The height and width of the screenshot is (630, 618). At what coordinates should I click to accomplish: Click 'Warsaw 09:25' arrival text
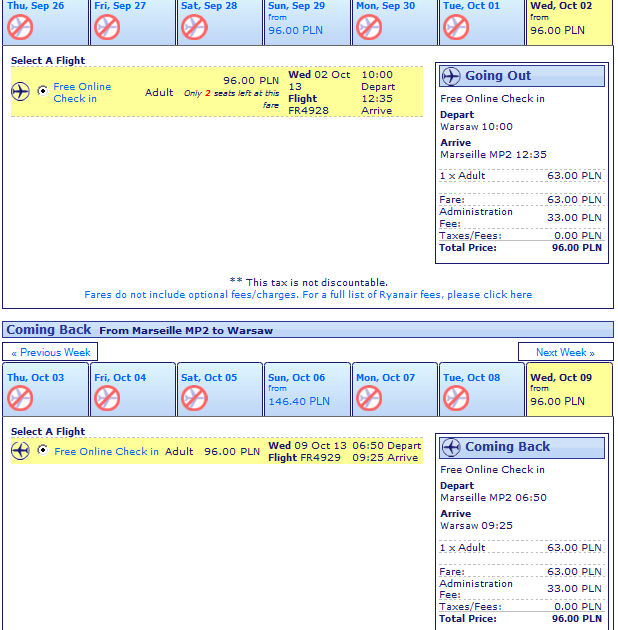[x=477, y=526]
